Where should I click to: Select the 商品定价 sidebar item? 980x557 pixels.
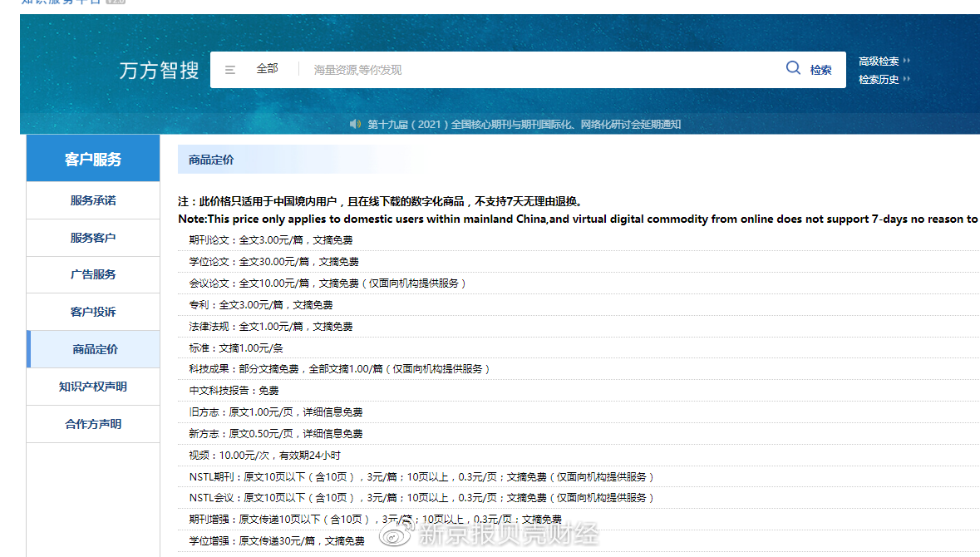point(93,349)
